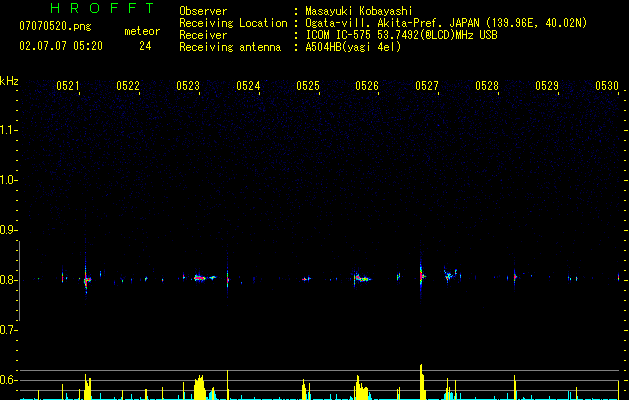Click the meteor label
Screen dimensions: 629x400
pos(142,31)
